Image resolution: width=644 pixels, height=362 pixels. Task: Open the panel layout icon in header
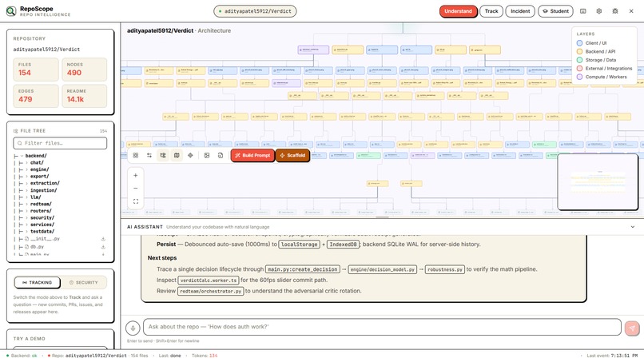[582, 11]
